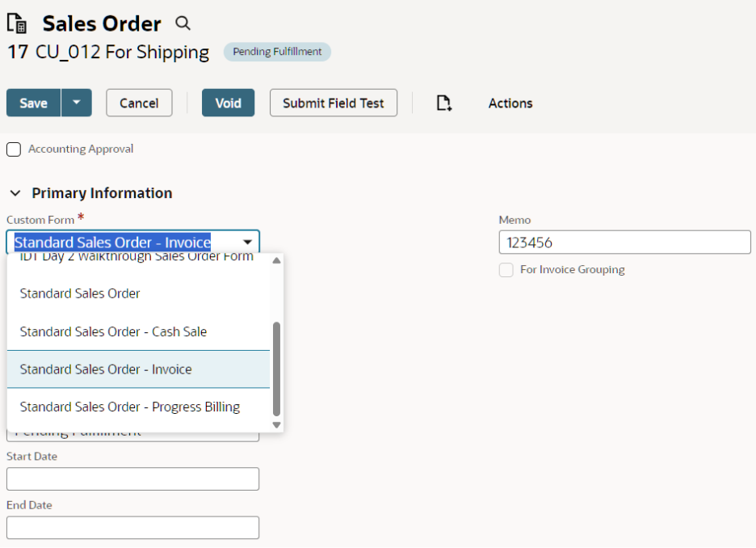This screenshot has width=756, height=548.
Task: Select Standard Sales Order - Cash Sale
Action: pyautogui.click(x=138, y=332)
